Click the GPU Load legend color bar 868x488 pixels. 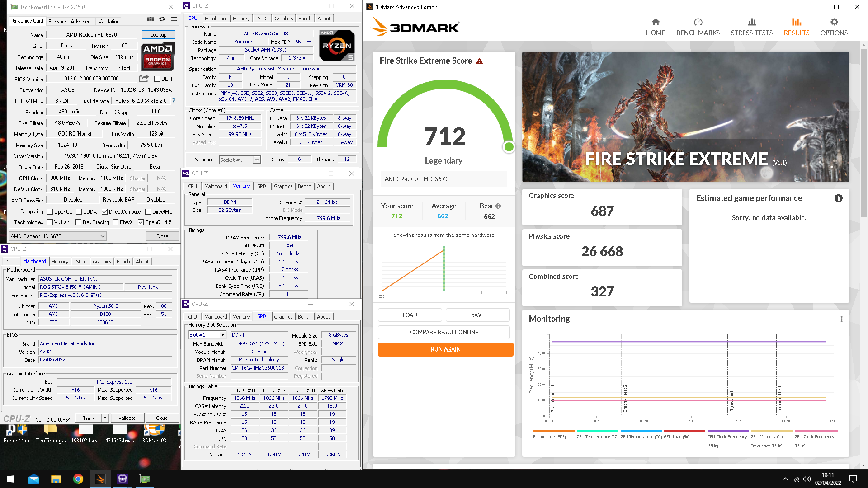point(684,431)
